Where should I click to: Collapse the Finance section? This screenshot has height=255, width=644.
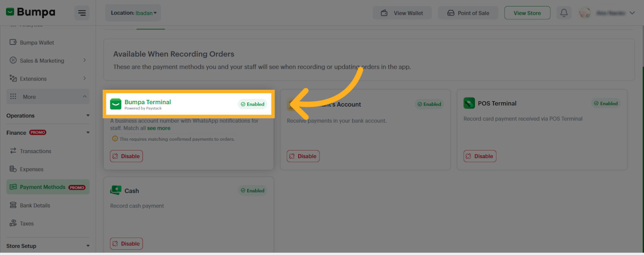pyautogui.click(x=88, y=132)
